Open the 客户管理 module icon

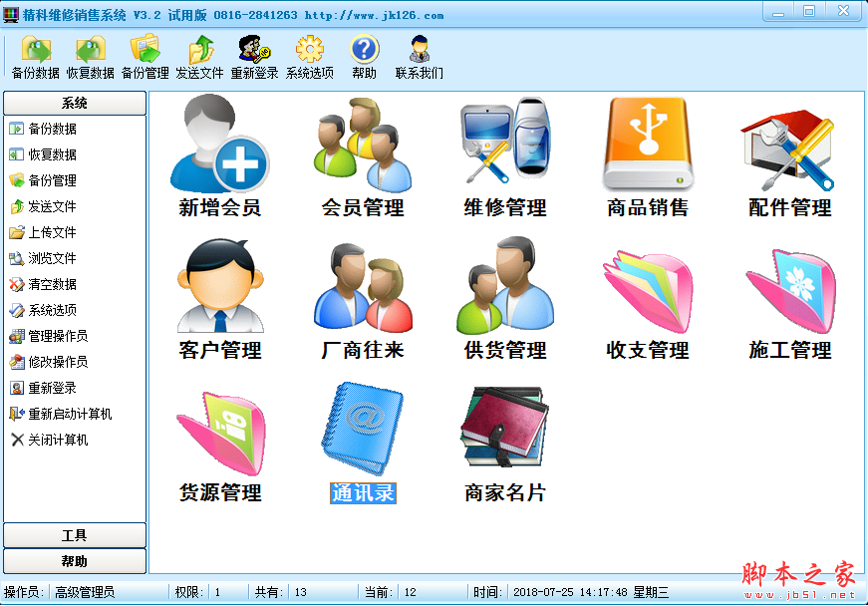pos(220,299)
